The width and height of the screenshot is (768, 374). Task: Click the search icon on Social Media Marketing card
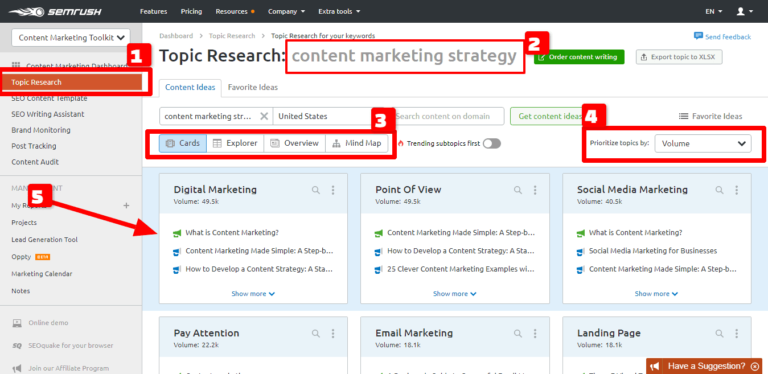point(719,190)
